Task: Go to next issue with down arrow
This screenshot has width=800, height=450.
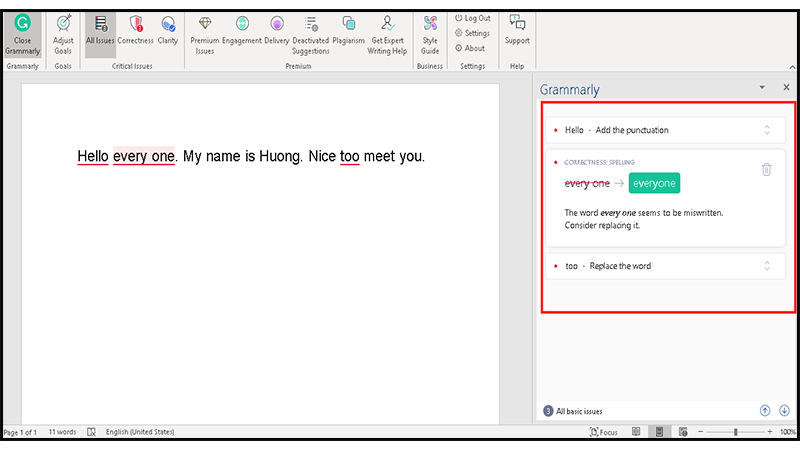Action: 784,411
